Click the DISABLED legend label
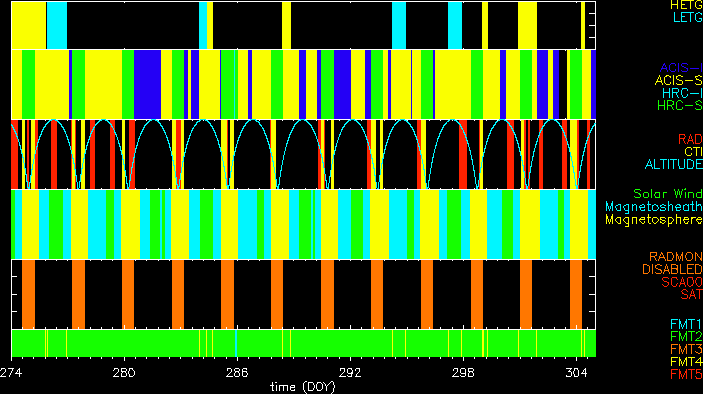Screen dimensions: 703x394 point(673,269)
